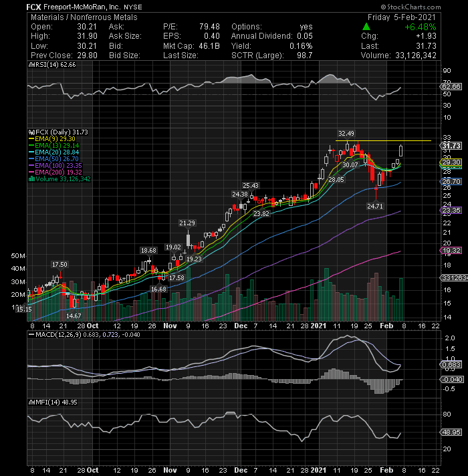Click the 31.73 current price tag on right axis
The height and width of the screenshot is (476, 468).
pos(451,146)
